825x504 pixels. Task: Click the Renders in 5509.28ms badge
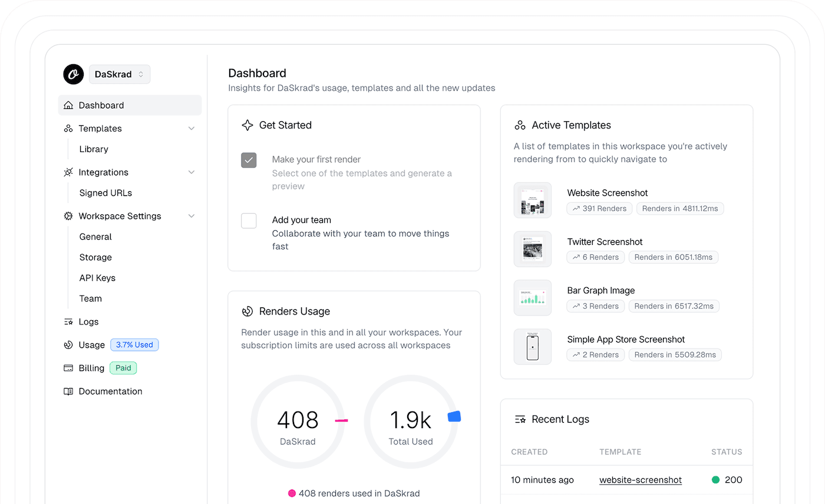(x=675, y=355)
